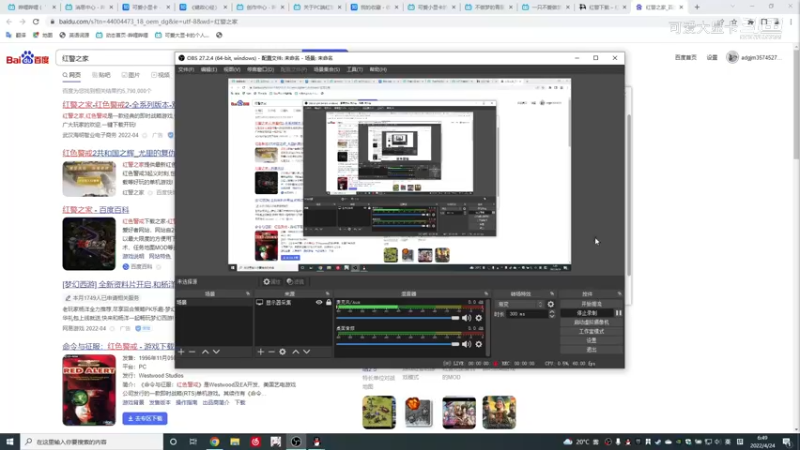Toggle visibility eye of Display Capture source

(x=319, y=303)
